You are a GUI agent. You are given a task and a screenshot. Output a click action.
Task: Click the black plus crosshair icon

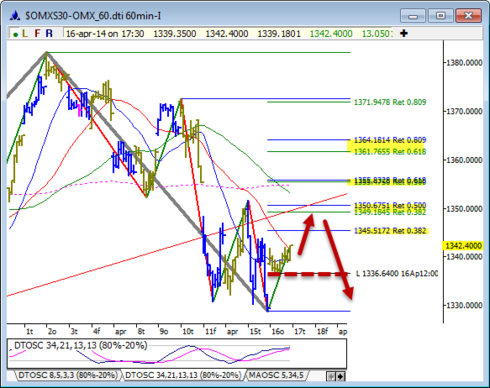pyautogui.click(x=404, y=33)
